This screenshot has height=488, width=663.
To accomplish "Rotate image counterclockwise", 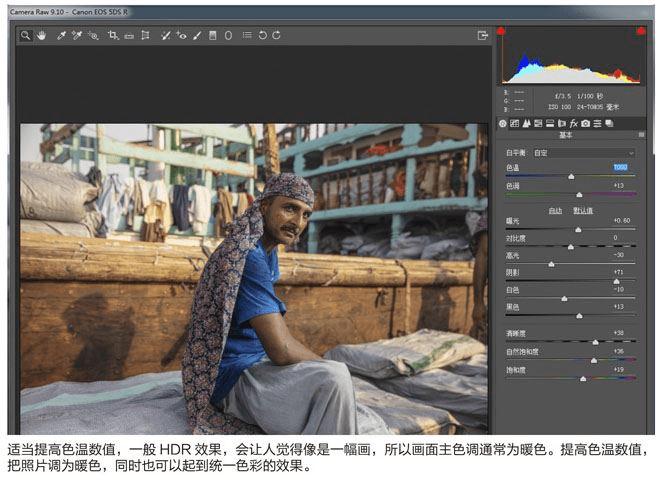I will [x=262, y=35].
